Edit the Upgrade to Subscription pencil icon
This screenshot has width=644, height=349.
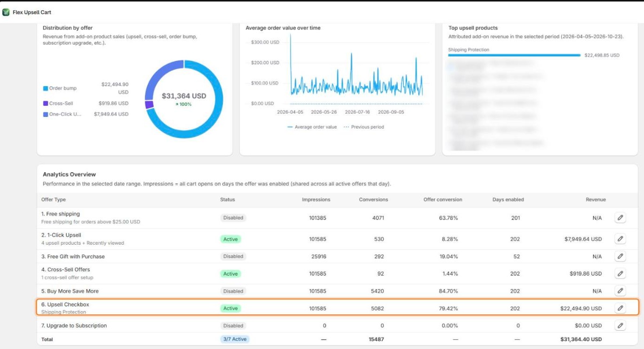pyautogui.click(x=620, y=326)
